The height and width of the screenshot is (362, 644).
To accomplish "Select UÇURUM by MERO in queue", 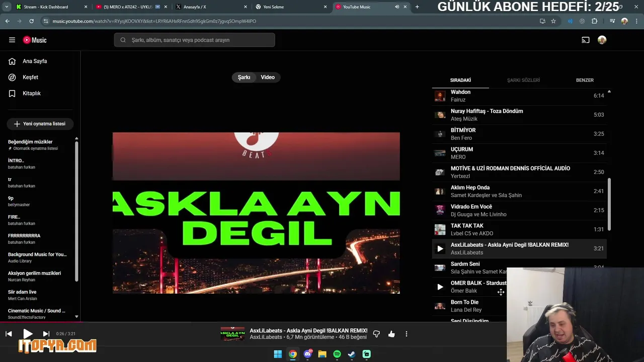I will (x=519, y=153).
